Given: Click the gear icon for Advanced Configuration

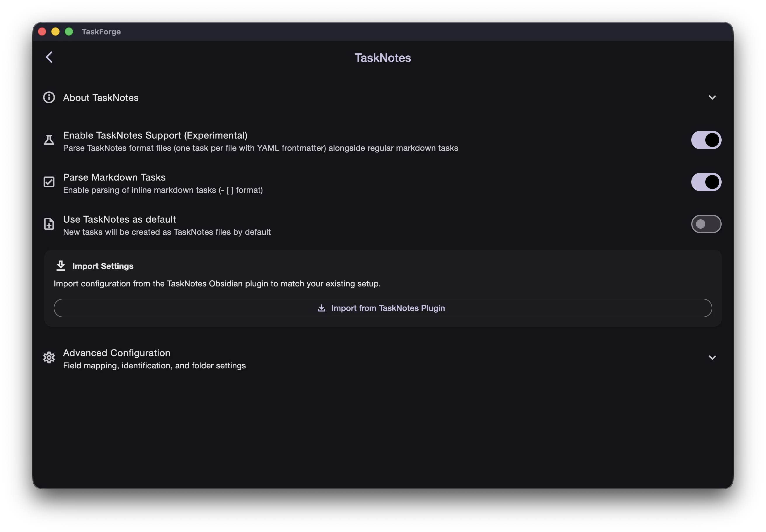Looking at the screenshot, I should pyautogui.click(x=49, y=357).
